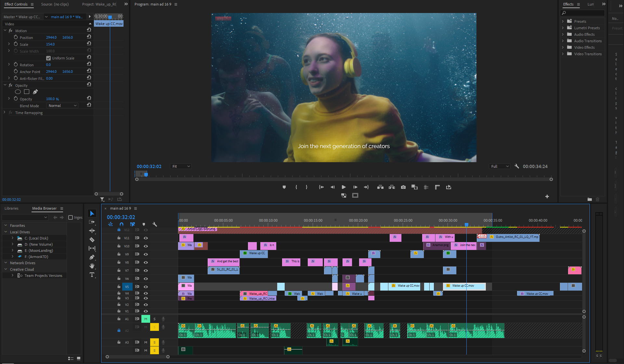Click the Export Frame camera icon
Image resolution: width=624 pixels, height=364 pixels.
(403, 187)
